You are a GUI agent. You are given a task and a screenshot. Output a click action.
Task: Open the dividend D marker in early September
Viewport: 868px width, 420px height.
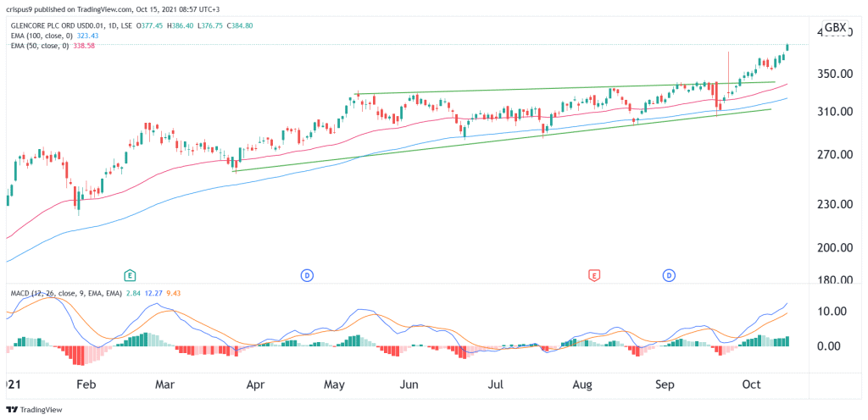tap(669, 274)
